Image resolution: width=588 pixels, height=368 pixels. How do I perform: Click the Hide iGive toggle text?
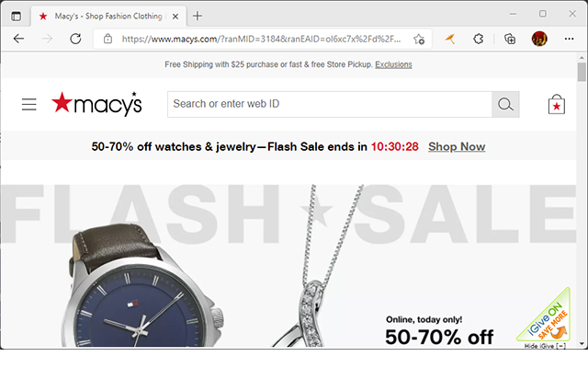545,346
